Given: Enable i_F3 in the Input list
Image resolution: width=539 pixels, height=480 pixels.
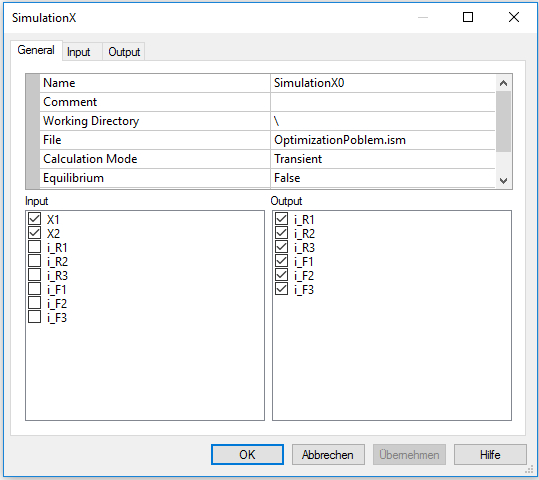Looking at the screenshot, I should point(35,317).
